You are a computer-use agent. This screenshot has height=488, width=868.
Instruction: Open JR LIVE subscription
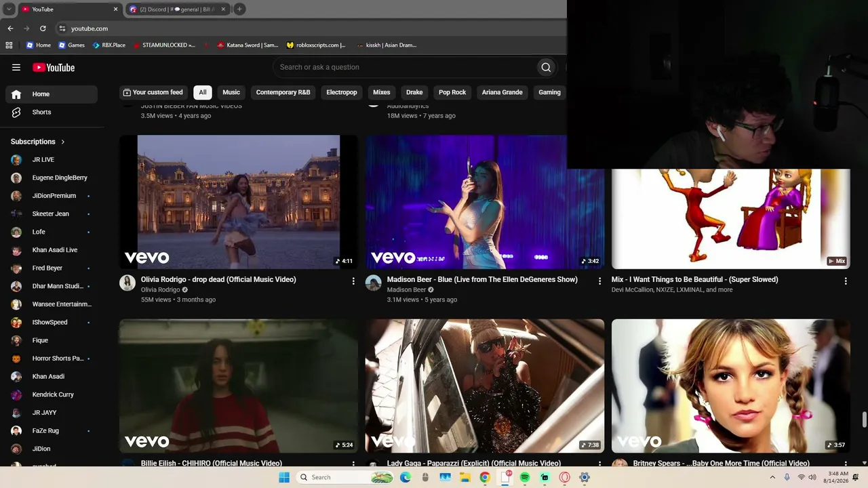(x=52, y=160)
